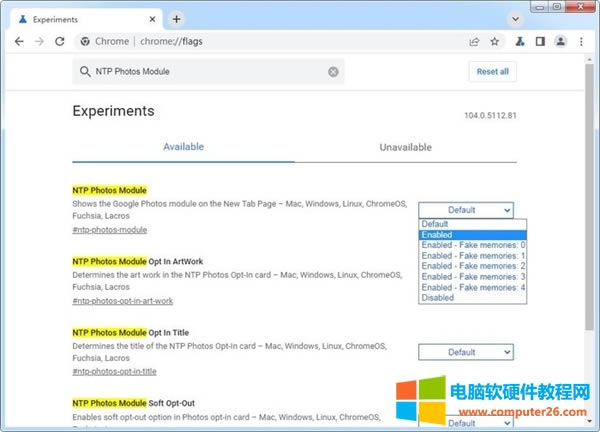Open a new tab with plus button

(176, 19)
